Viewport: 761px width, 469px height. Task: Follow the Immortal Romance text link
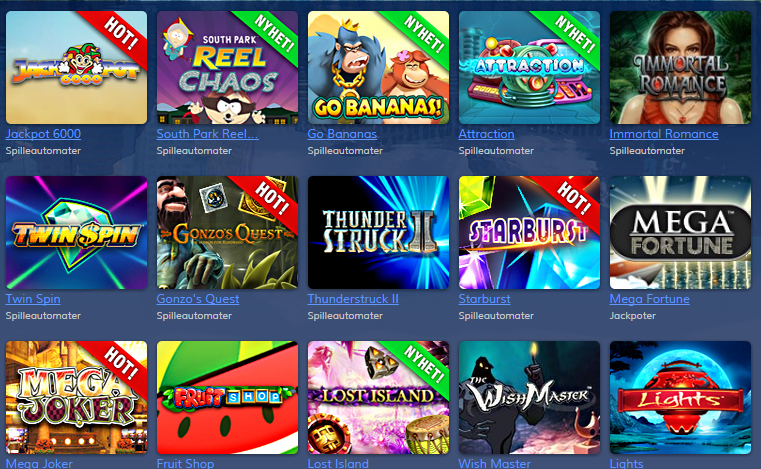(x=664, y=134)
